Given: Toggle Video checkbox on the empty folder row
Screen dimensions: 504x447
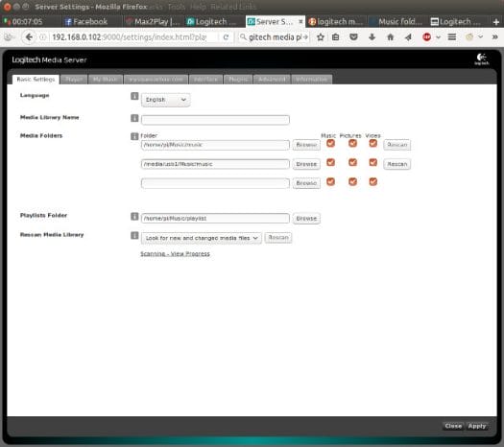Looking at the screenshot, I should point(372,181).
